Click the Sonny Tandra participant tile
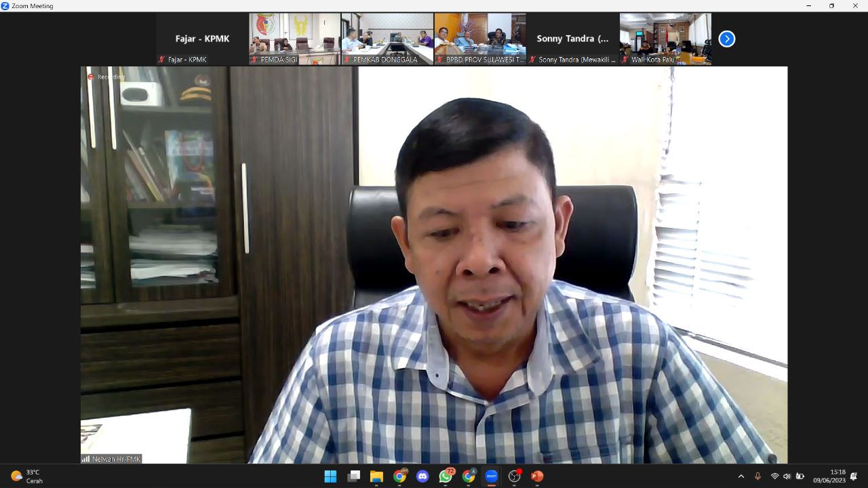This screenshot has width=868, height=488. (x=572, y=39)
